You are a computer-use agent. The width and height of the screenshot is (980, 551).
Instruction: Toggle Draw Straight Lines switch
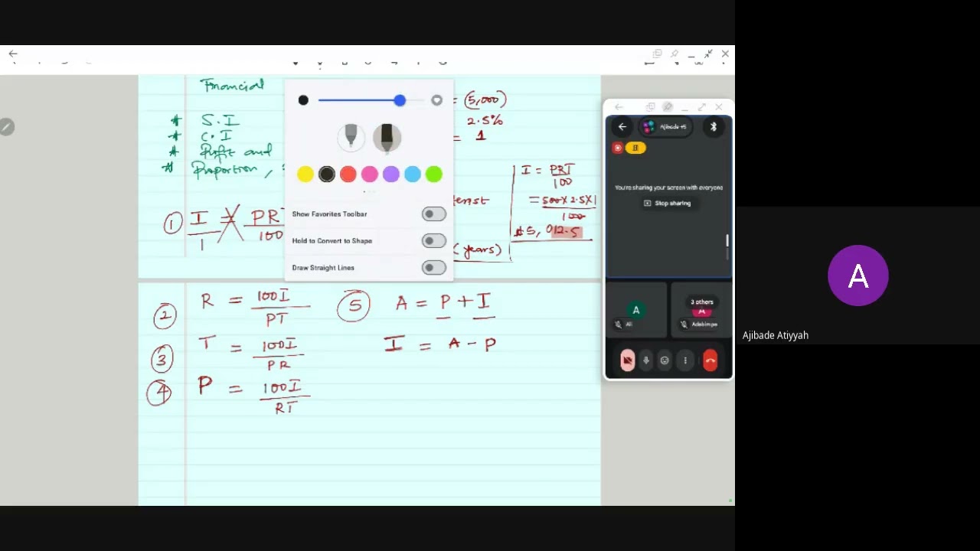433,268
